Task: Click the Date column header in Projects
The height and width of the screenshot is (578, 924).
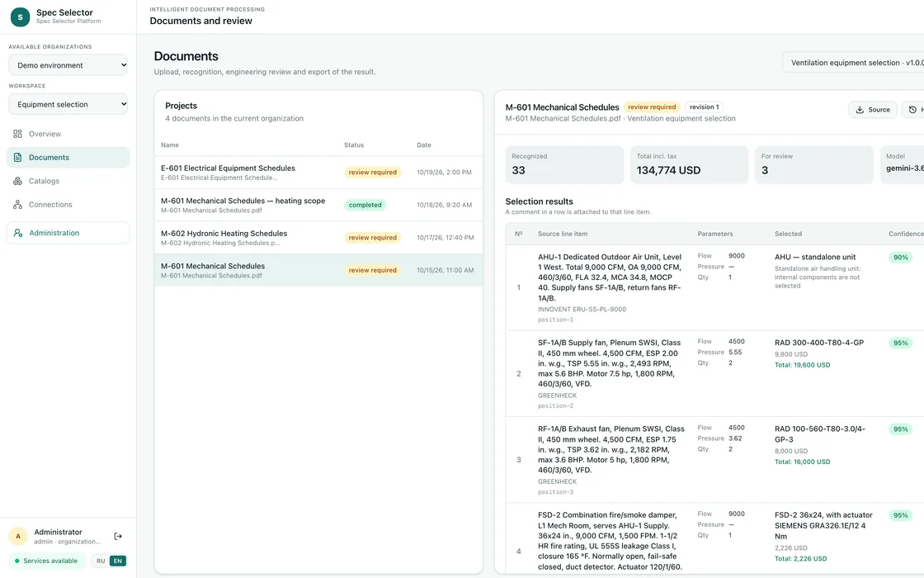Action: (x=424, y=145)
